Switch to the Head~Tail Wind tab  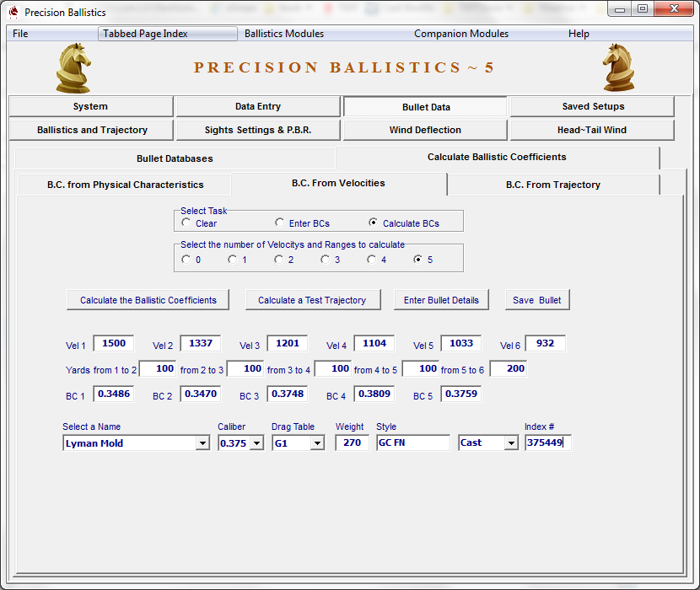[x=592, y=130]
